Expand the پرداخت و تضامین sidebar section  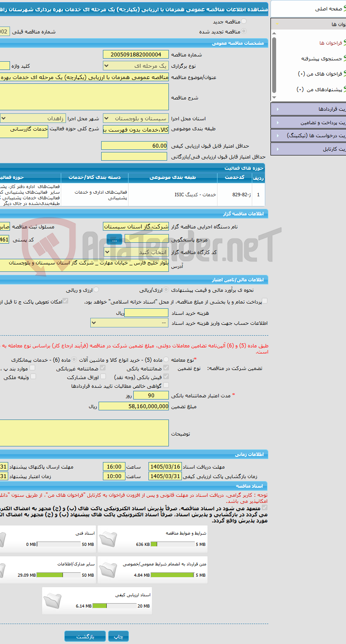[308, 122]
